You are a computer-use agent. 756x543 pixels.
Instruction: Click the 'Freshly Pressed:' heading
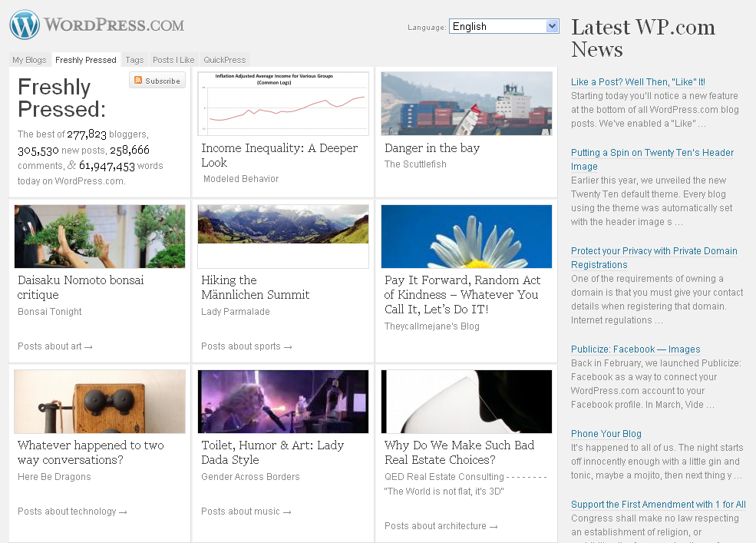(x=61, y=98)
